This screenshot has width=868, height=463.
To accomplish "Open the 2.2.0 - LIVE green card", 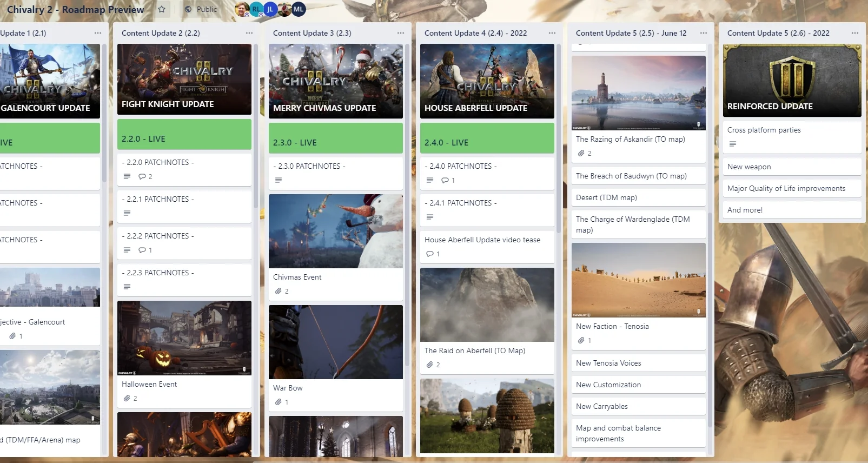I will point(184,134).
